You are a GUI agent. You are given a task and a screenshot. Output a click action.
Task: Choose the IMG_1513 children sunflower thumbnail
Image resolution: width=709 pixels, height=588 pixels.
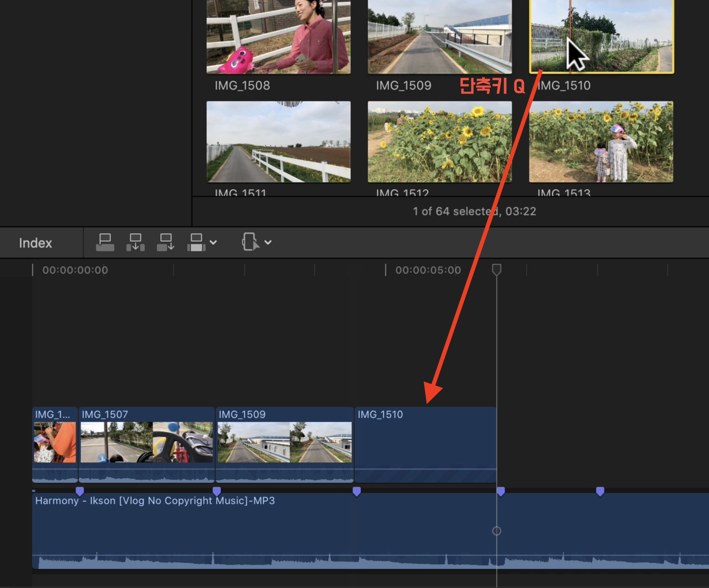pyautogui.click(x=601, y=142)
